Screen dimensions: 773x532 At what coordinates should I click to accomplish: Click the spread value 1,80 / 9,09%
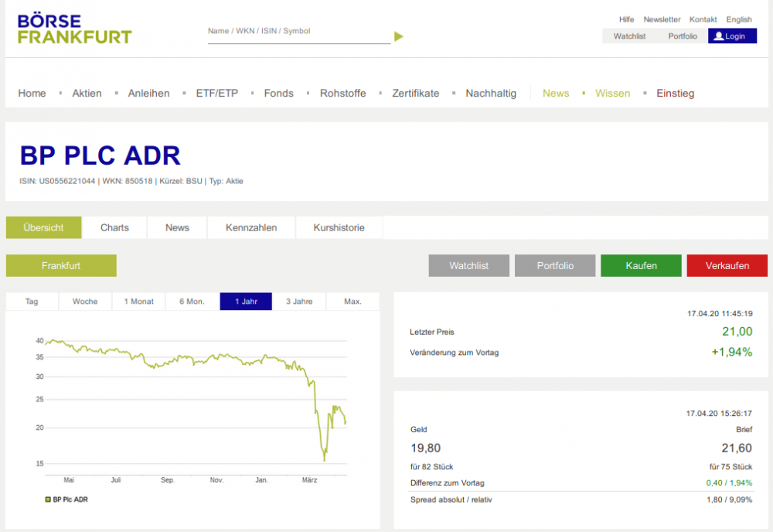click(x=729, y=500)
